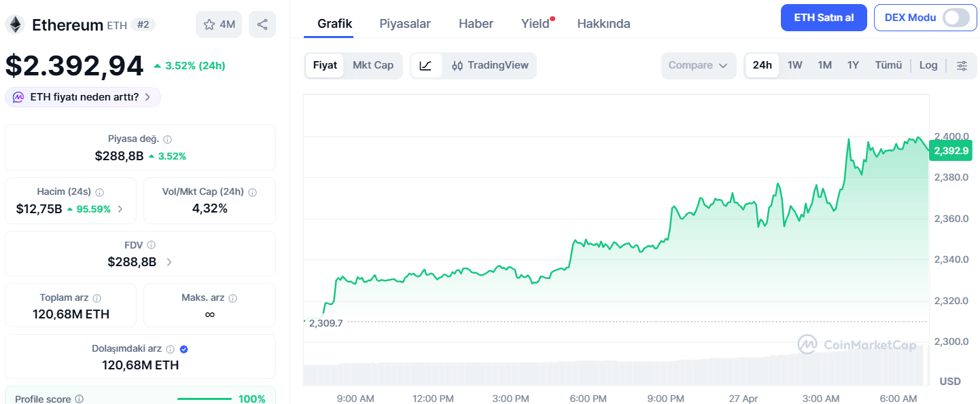Click the #2 rank badge

(x=143, y=25)
